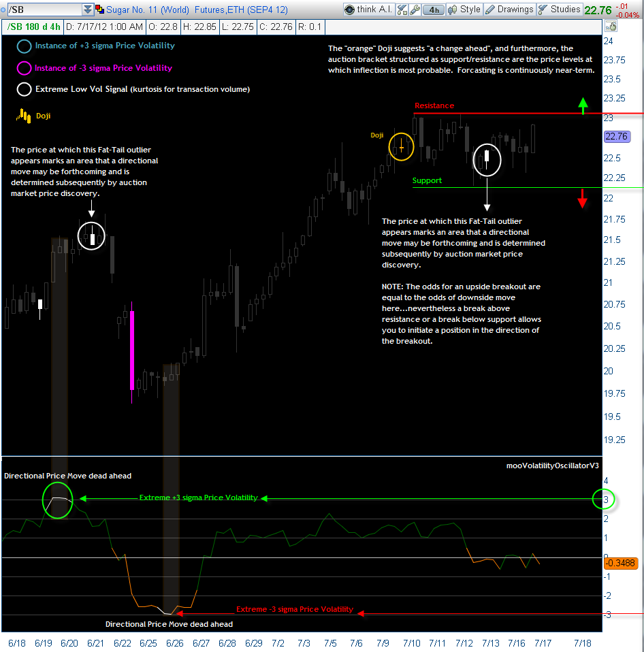Click the 7/18 date on time axis
This screenshot has height=652, width=644.
[x=583, y=643]
